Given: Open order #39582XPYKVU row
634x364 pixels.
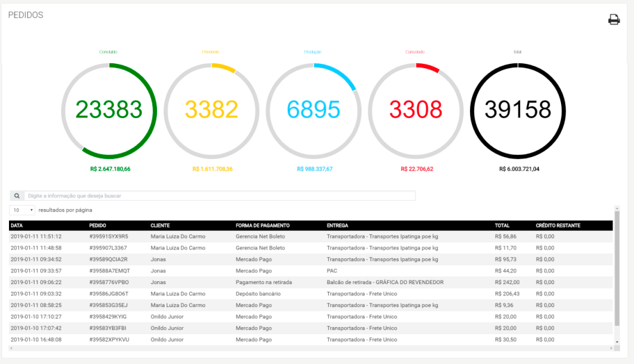Looking at the screenshot, I should (311, 340).
